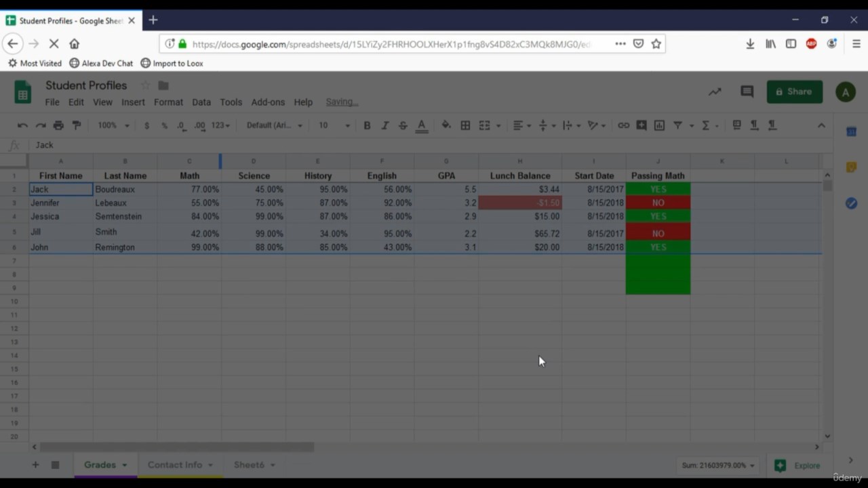
Task: Click the borders icon in toolbar
Action: [x=465, y=125]
